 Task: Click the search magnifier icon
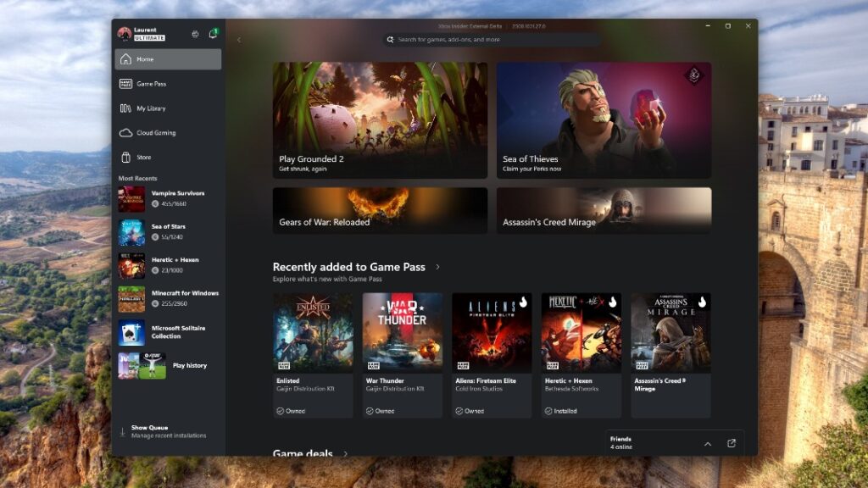coord(389,39)
